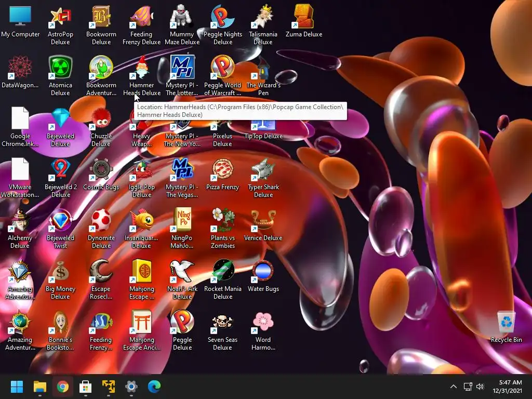Open Microsoft Edge from the taskbar
Image resolution: width=532 pixels, height=399 pixels.
154,387
